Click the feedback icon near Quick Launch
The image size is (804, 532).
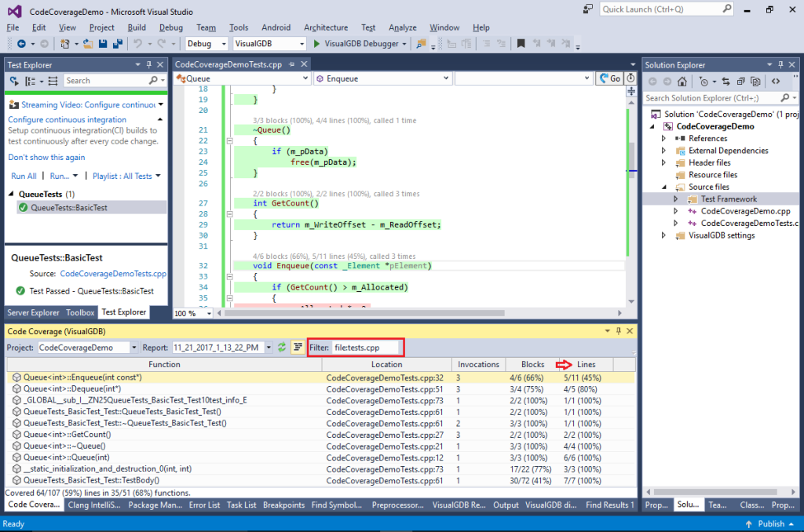click(x=587, y=9)
